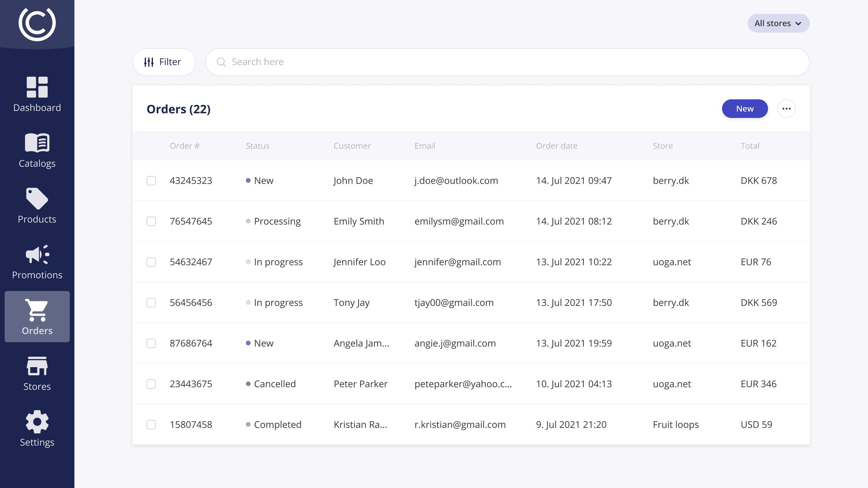Create a New order

coord(744,109)
